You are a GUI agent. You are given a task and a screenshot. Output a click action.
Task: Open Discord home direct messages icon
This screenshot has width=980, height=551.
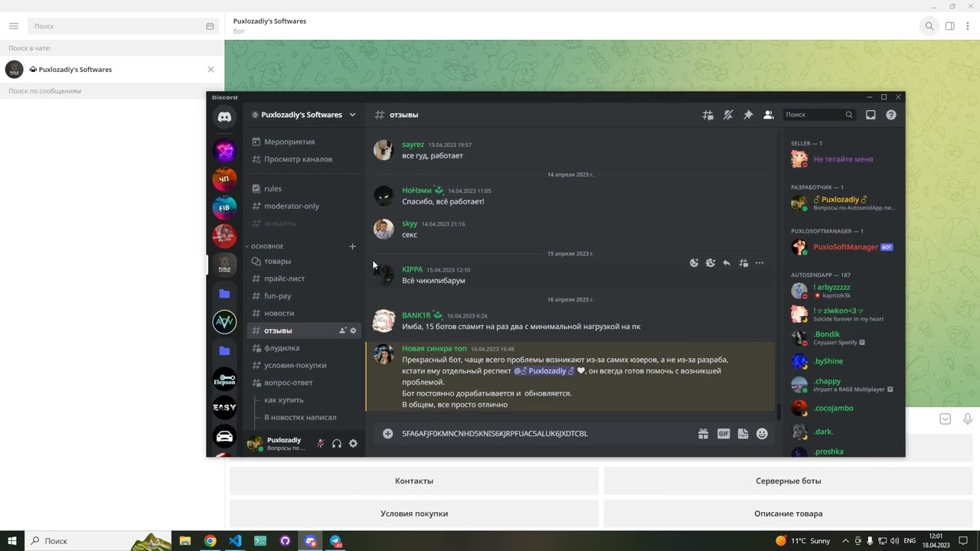[224, 117]
